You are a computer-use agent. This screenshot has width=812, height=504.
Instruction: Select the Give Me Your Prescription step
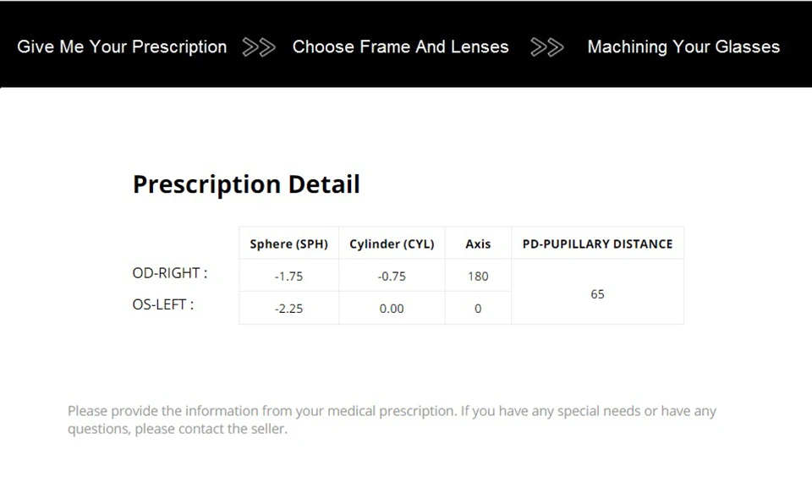point(122,47)
